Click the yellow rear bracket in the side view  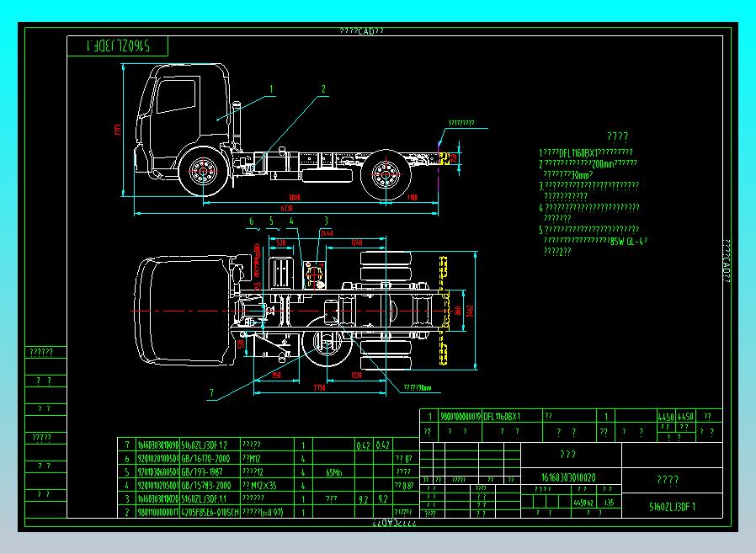[x=440, y=157]
